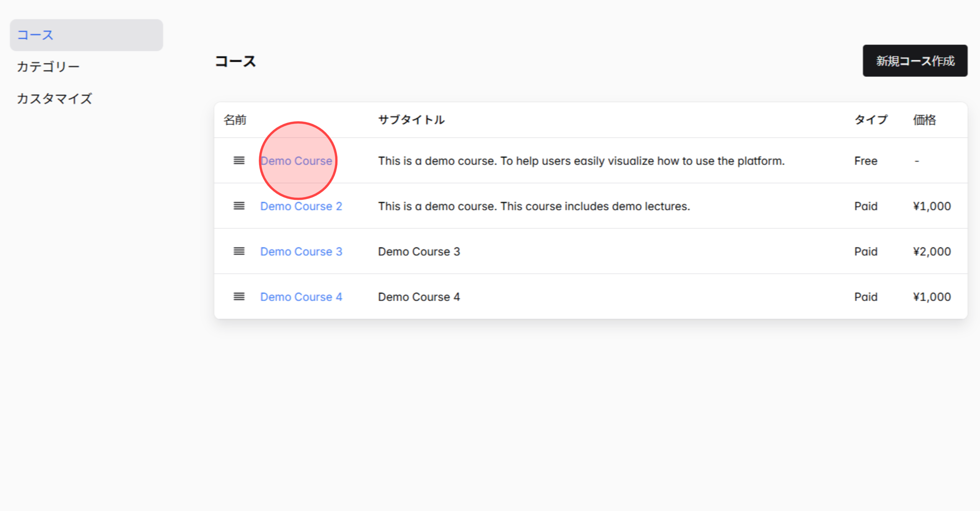Click the Paid label on Demo Course 4 row
Viewport: 980px width, 511px height.
(x=866, y=296)
